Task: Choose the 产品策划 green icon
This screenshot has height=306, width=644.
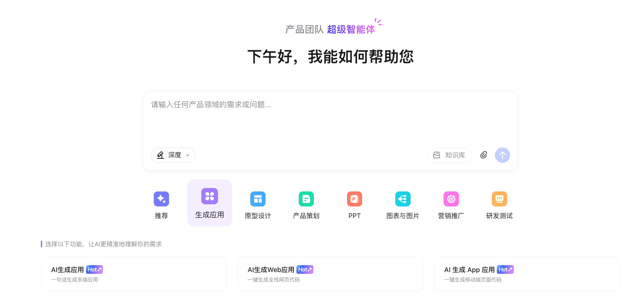Action: (306, 199)
